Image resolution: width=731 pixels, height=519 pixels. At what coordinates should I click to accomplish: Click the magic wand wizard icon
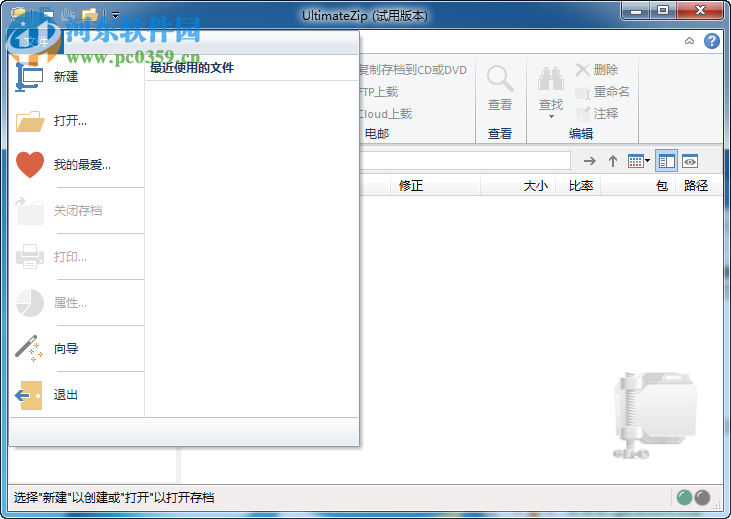click(29, 348)
